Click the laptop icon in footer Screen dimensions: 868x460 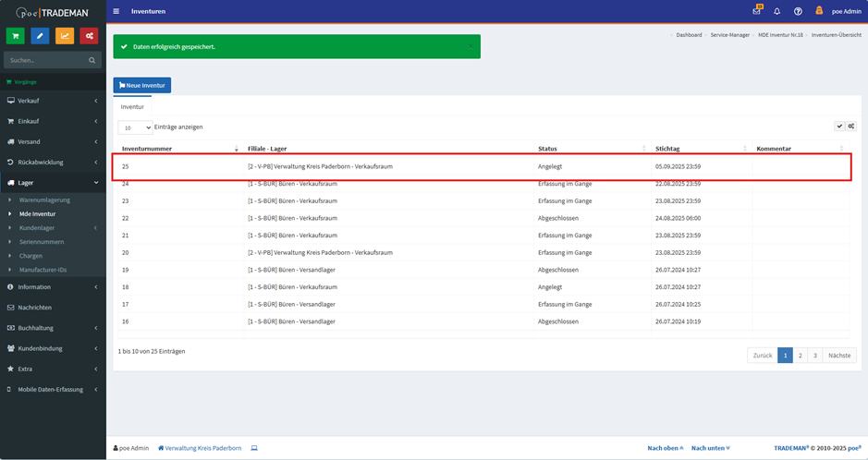click(x=254, y=448)
